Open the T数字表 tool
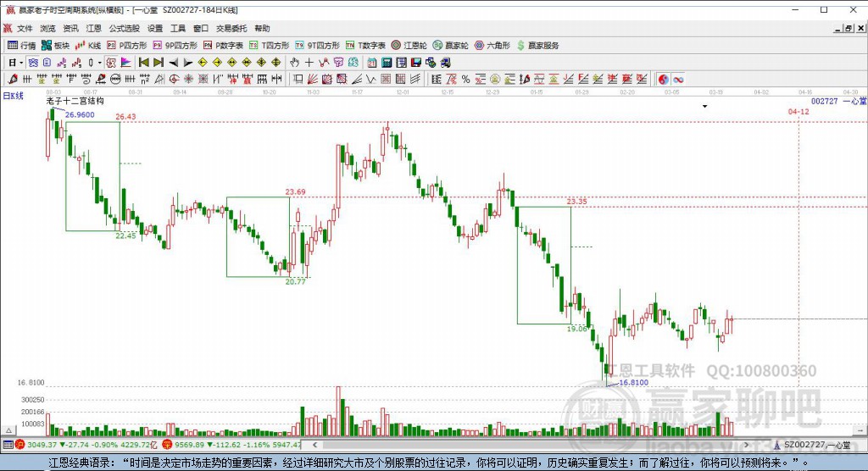The width and height of the screenshot is (868, 471). 365,46
